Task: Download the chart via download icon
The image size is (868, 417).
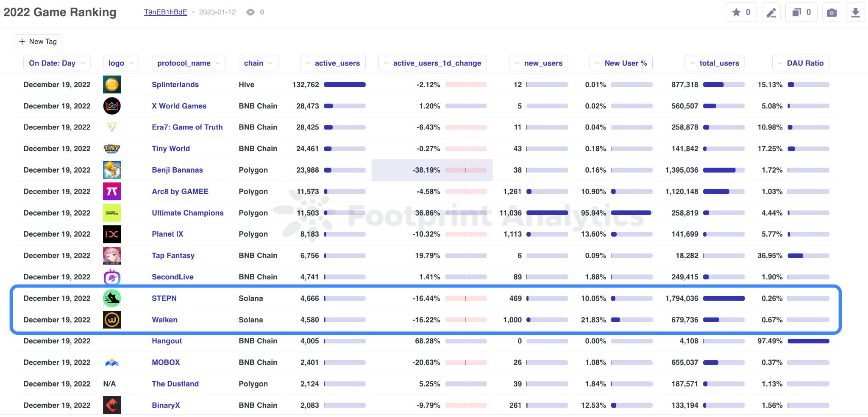Action: 855,12
